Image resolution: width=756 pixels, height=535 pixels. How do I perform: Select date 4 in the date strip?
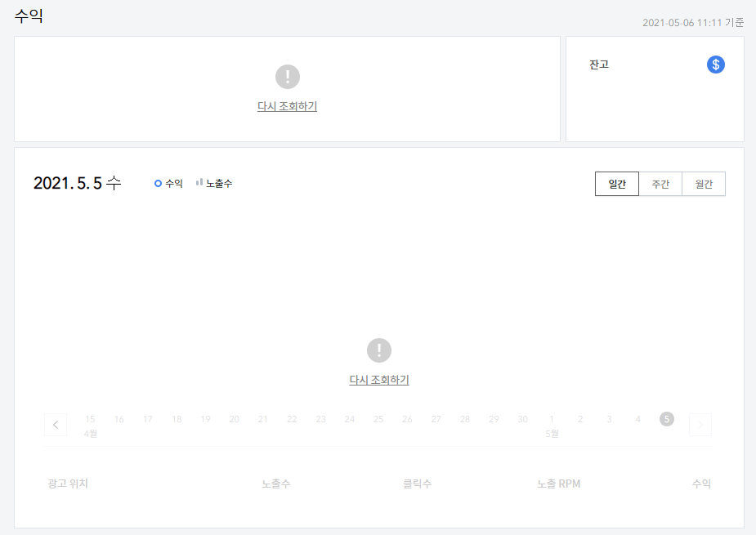[637, 419]
